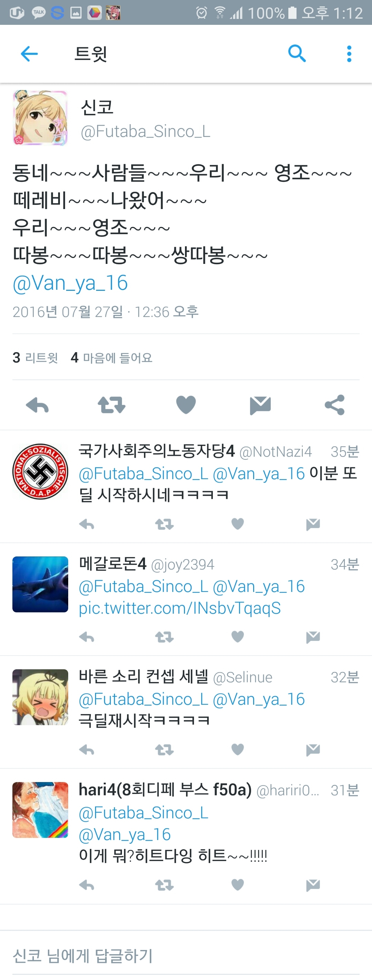Share the main tweet via share icon
The image size is (372, 980).
335,405
